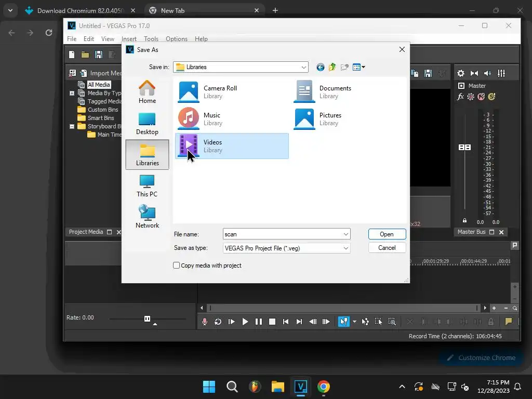
Task: Open File Explorer from Windows taskbar
Action: 277,387
